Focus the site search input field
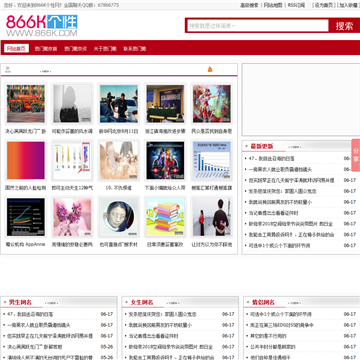 (x=258, y=26)
